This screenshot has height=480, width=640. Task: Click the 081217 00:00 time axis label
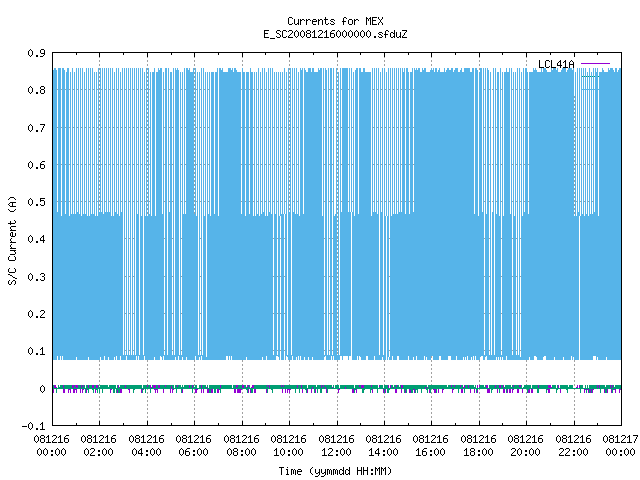(x=620, y=446)
